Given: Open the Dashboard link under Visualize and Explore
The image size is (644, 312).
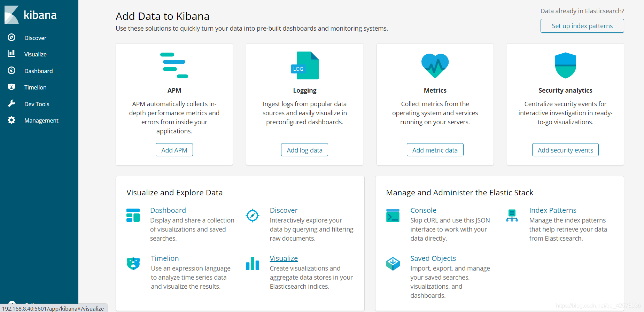Looking at the screenshot, I should 168,210.
